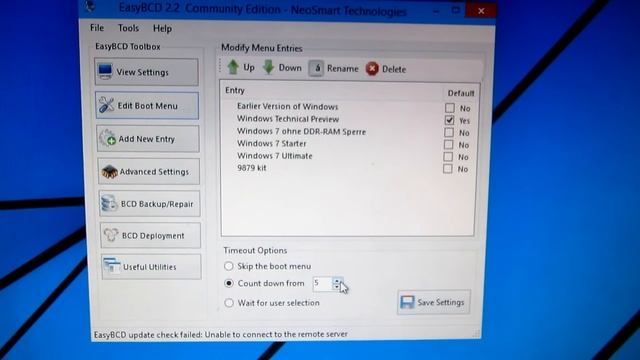Image resolution: width=640 pixels, height=360 pixels.
Task: Check default box for Windows 7 ohne DDR-RAM Sperre
Action: 449,132
